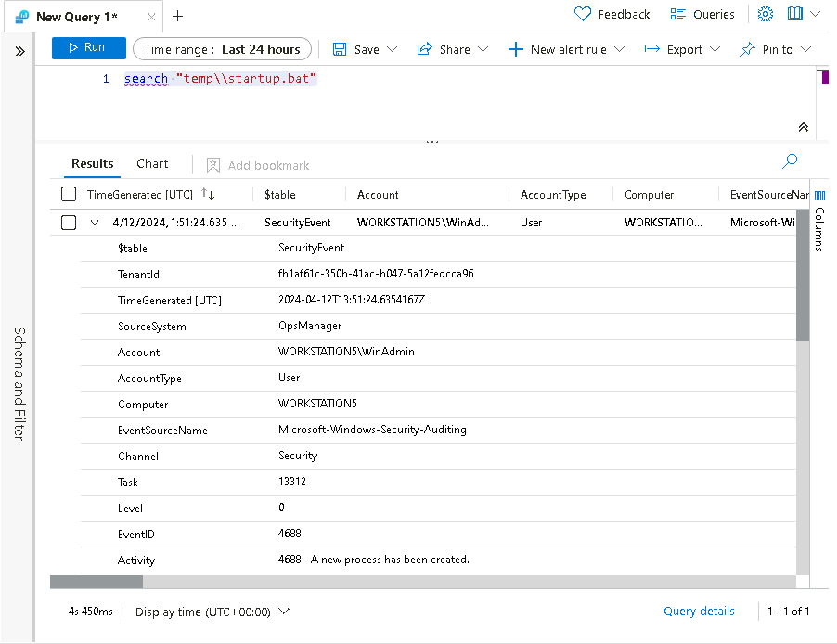Expand the New alert rule chevron
Screen dimensions: 837x644
[619, 50]
